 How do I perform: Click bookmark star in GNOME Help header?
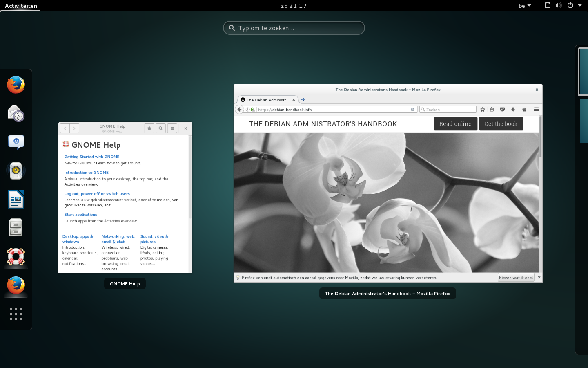tap(149, 128)
